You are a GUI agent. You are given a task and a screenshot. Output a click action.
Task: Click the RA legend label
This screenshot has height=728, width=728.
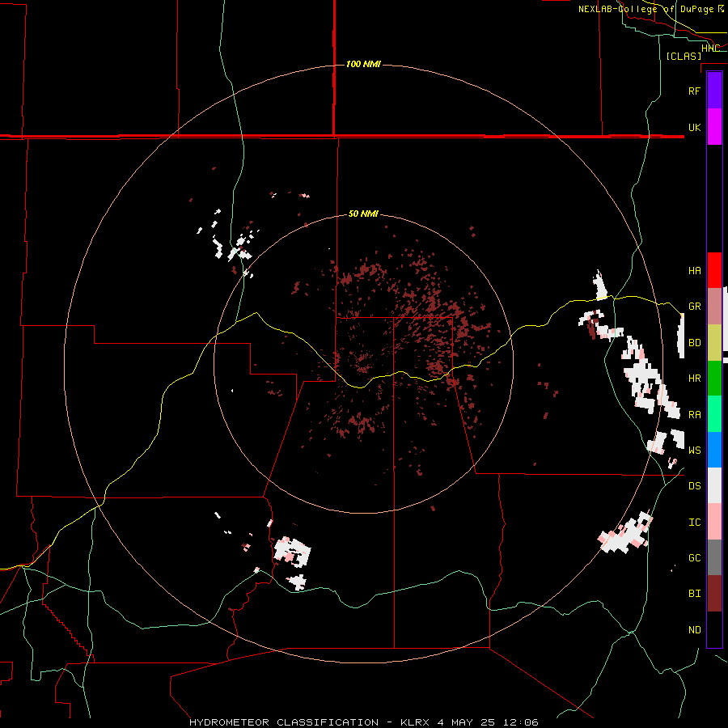pyautogui.click(x=694, y=414)
